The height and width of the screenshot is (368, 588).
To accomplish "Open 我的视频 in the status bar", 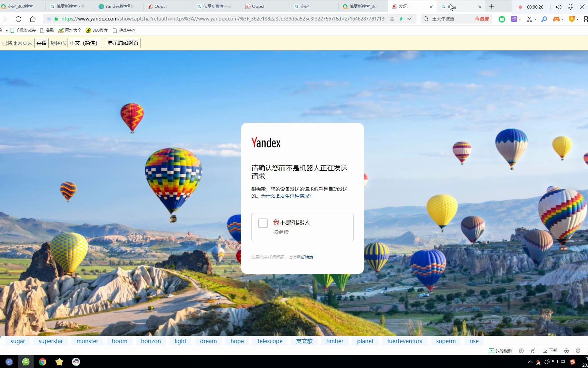I will [500, 351].
